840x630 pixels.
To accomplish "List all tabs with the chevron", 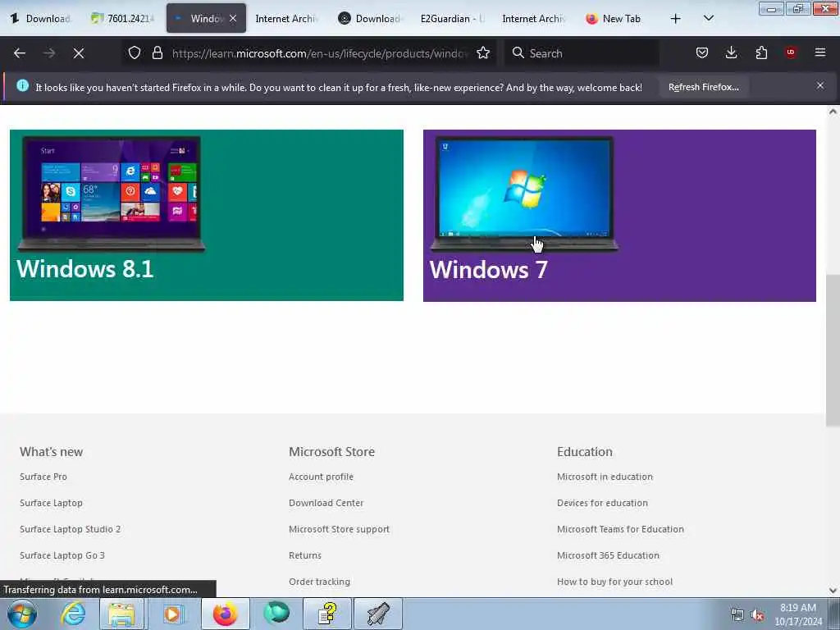I will 708,19.
